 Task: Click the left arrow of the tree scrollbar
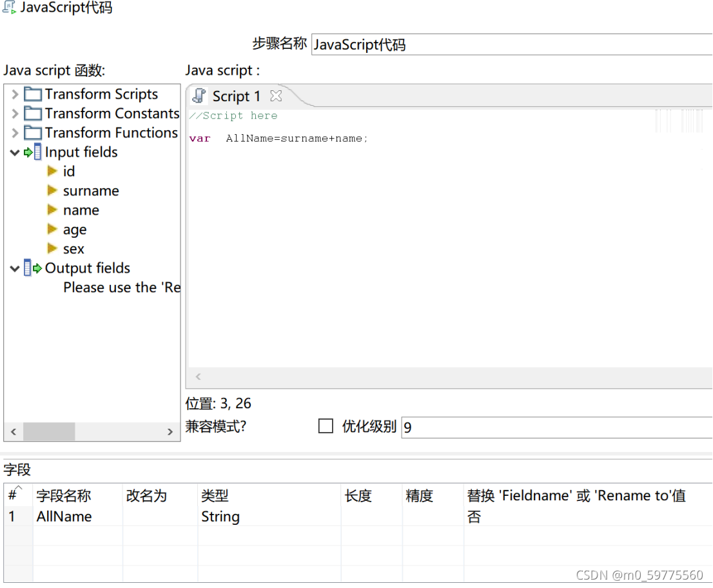(x=14, y=431)
